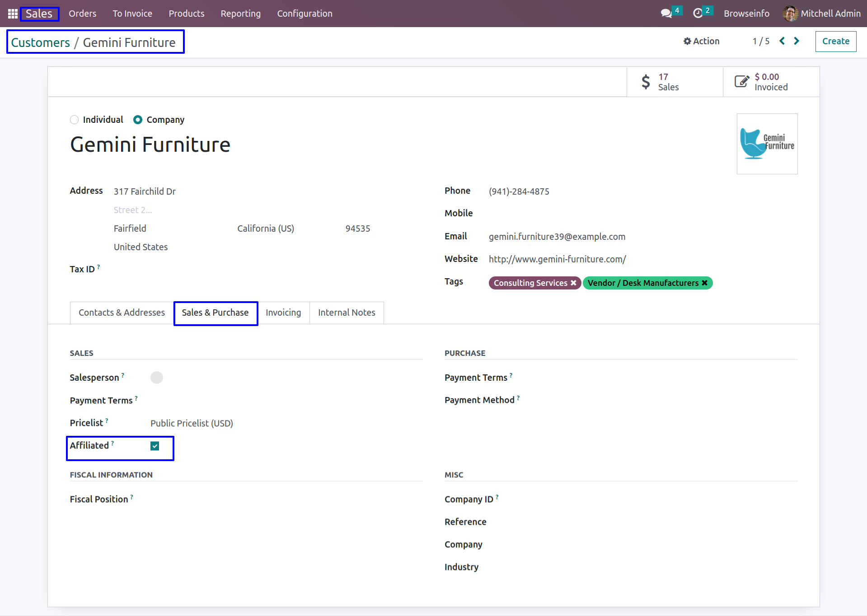Go to previous customer record arrow
This screenshot has width=867, height=616.
782,41
